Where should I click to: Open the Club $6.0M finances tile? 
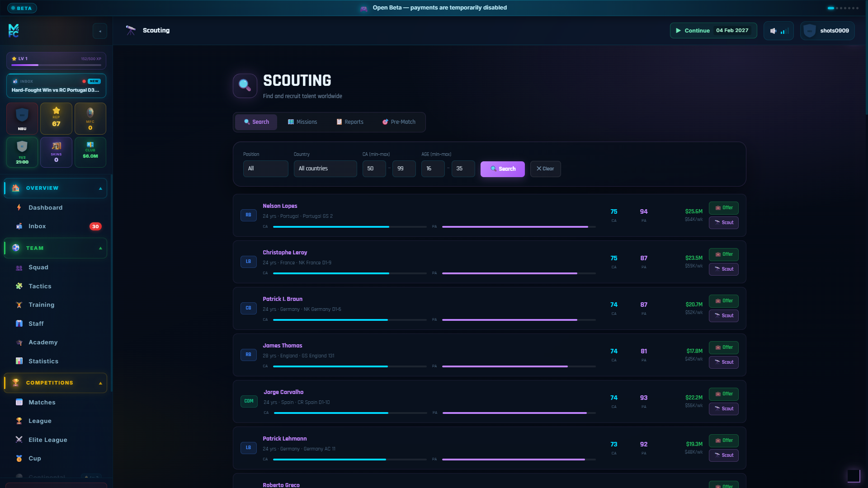pyautogui.click(x=90, y=152)
